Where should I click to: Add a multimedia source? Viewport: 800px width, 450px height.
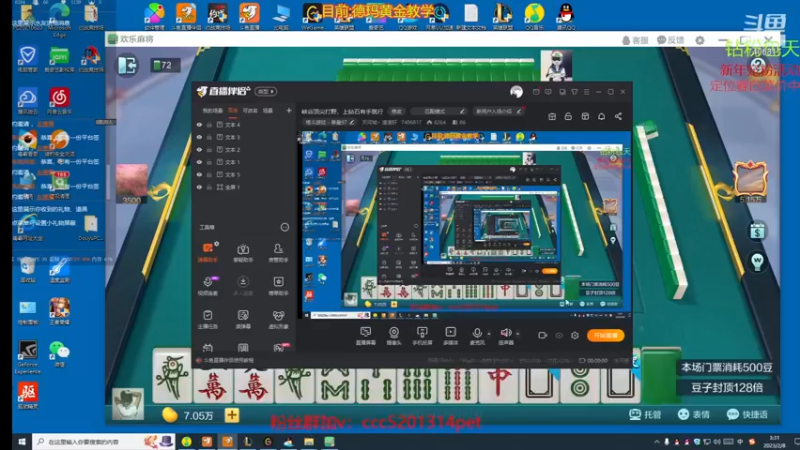click(x=451, y=336)
